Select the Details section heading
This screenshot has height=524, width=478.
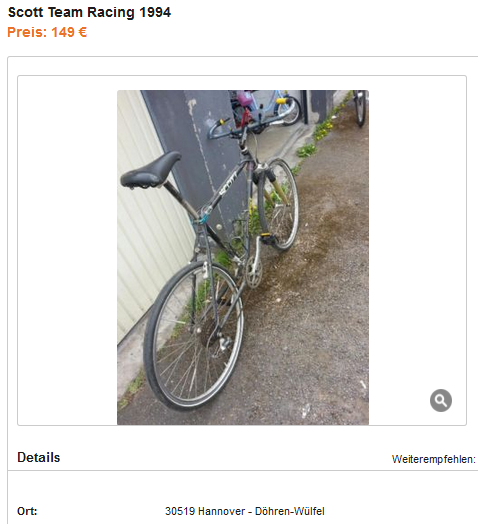[38, 457]
